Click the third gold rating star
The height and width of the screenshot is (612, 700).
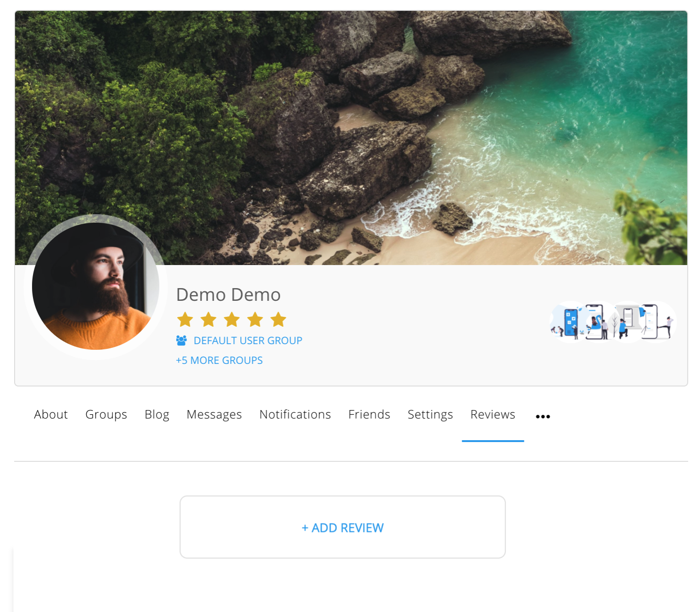[x=232, y=320]
